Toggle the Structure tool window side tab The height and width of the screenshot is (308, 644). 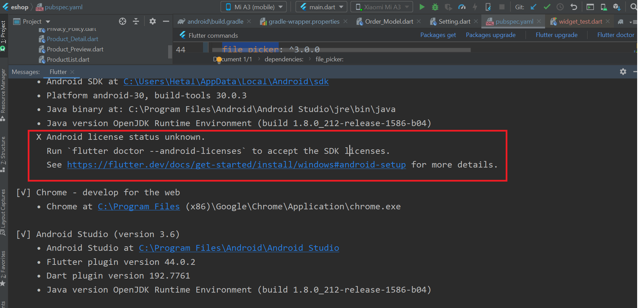point(3,151)
